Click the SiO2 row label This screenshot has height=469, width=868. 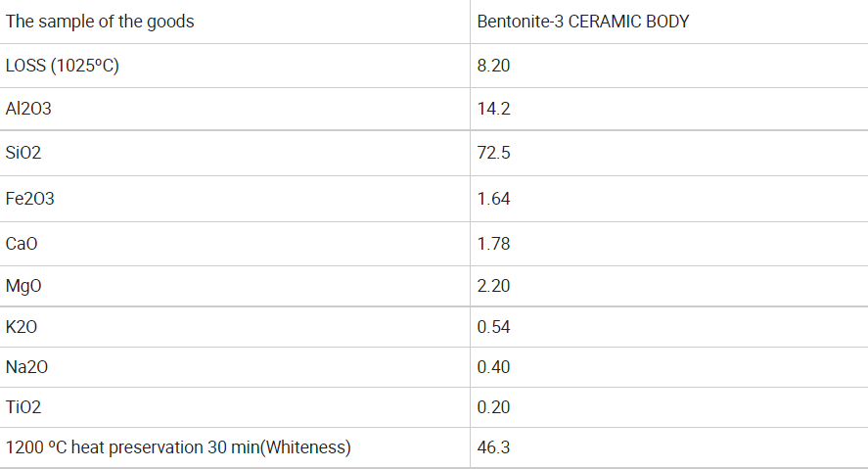(x=24, y=153)
